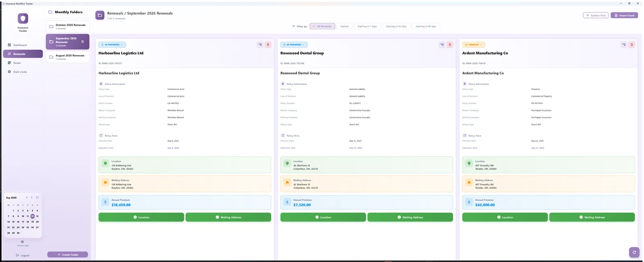Go to previous month in the calendar
Viewport: 644px width, 262px height.
pyautogui.click(x=27, y=198)
